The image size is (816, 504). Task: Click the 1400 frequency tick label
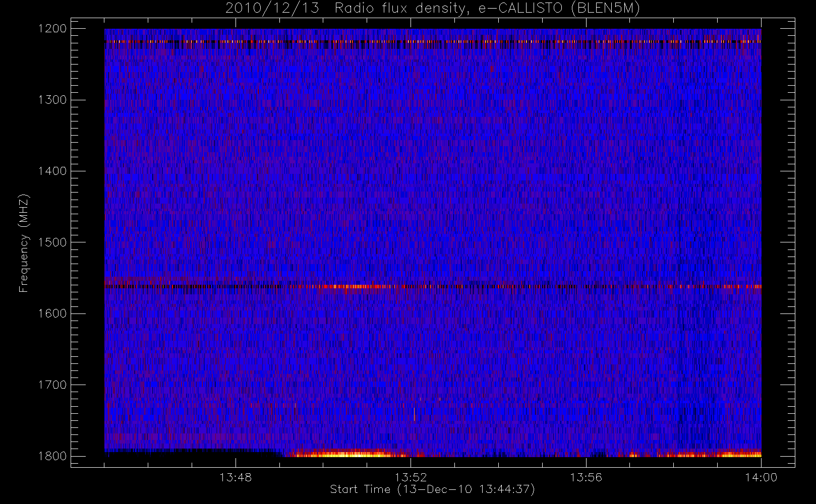[x=52, y=171]
